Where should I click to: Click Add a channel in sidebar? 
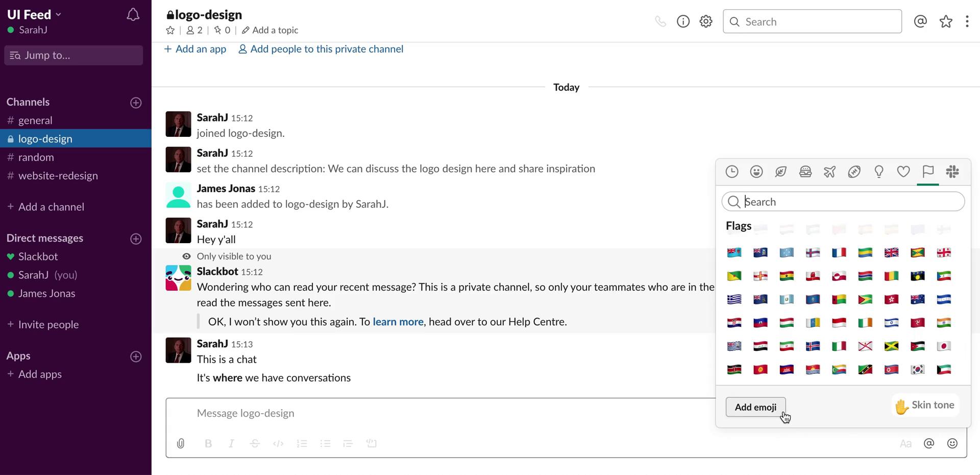pyautogui.click(x=45, y=207)
